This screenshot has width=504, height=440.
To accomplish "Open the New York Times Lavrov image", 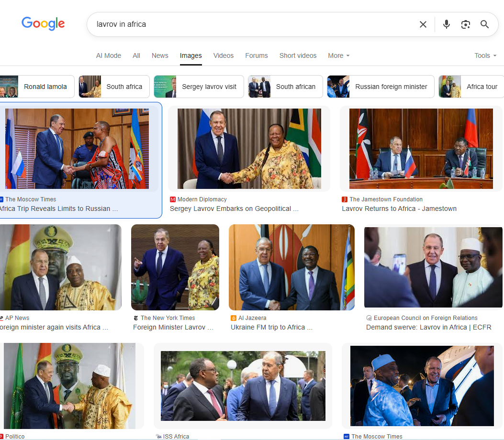I will [175, 267].
